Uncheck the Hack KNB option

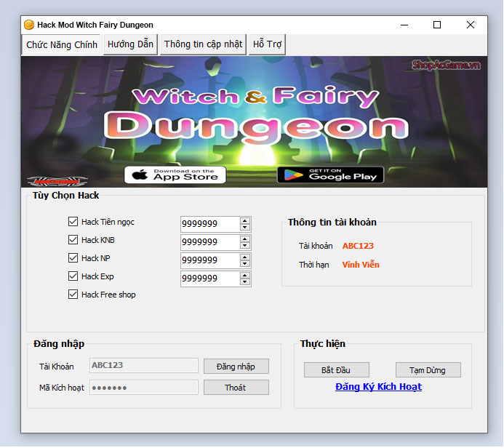pos(73,240)
